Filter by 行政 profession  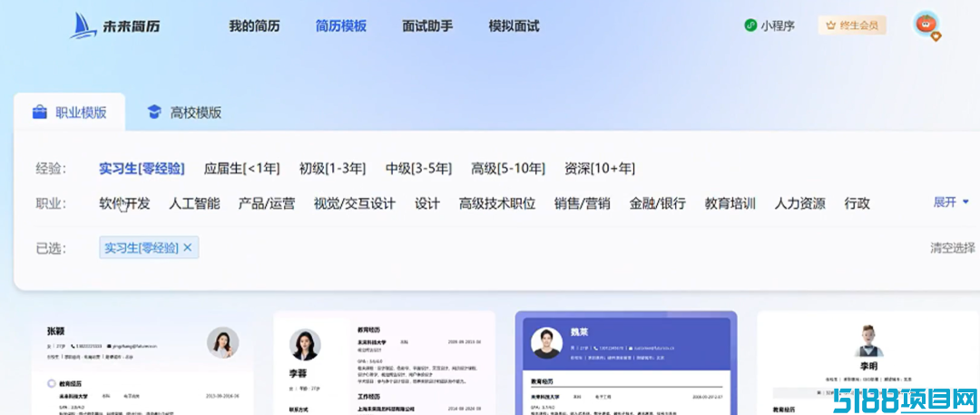pos(857,203)
